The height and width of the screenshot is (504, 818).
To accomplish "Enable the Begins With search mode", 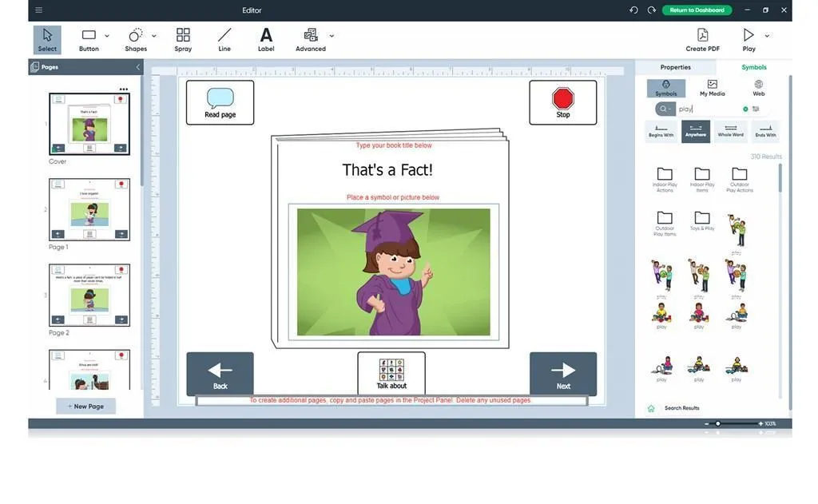I will point(661,131).
